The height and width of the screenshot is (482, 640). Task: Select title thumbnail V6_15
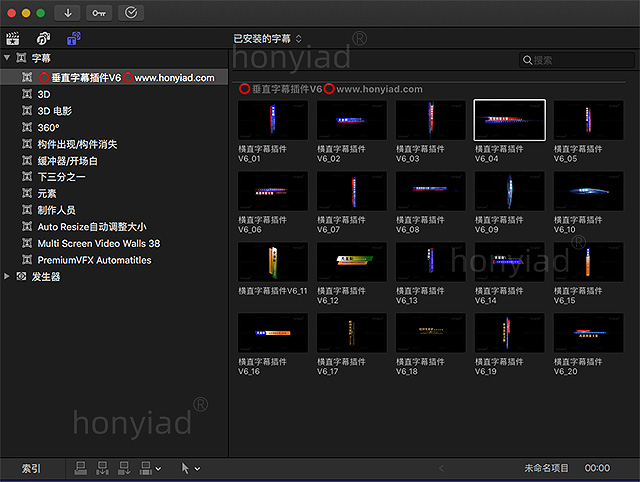pyautogui.click(x=589, y=262)
